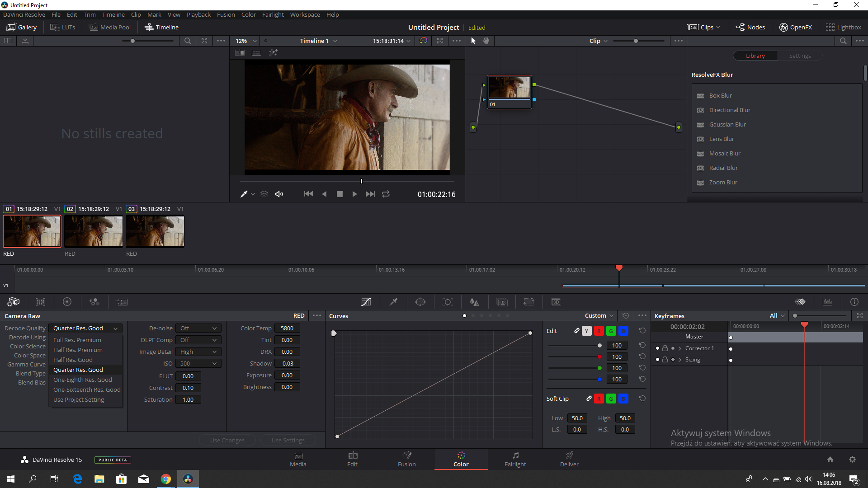The image size is (868, 488).
Task: Select clip 02 thumbnail
Action: pos(94,231)
